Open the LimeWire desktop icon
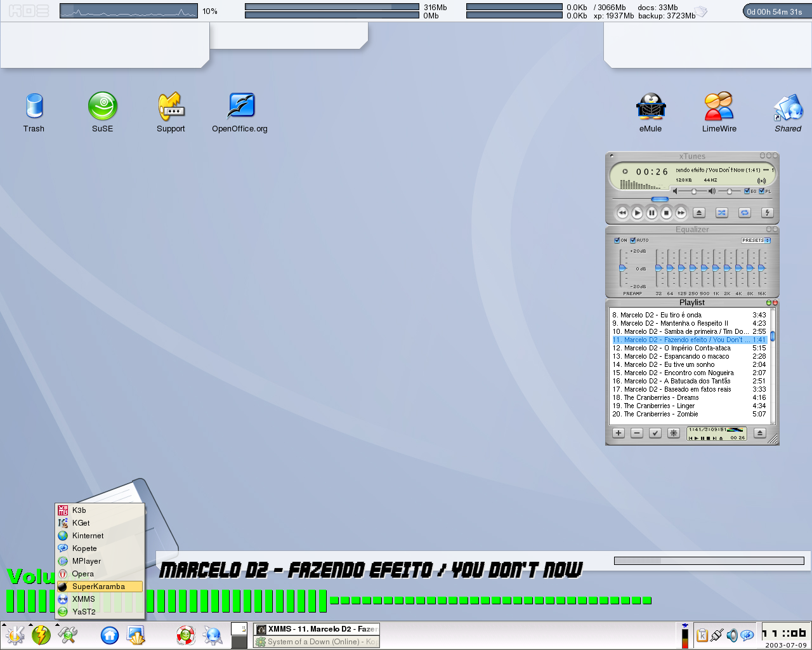The image size is (812, 650). [719, 112]
